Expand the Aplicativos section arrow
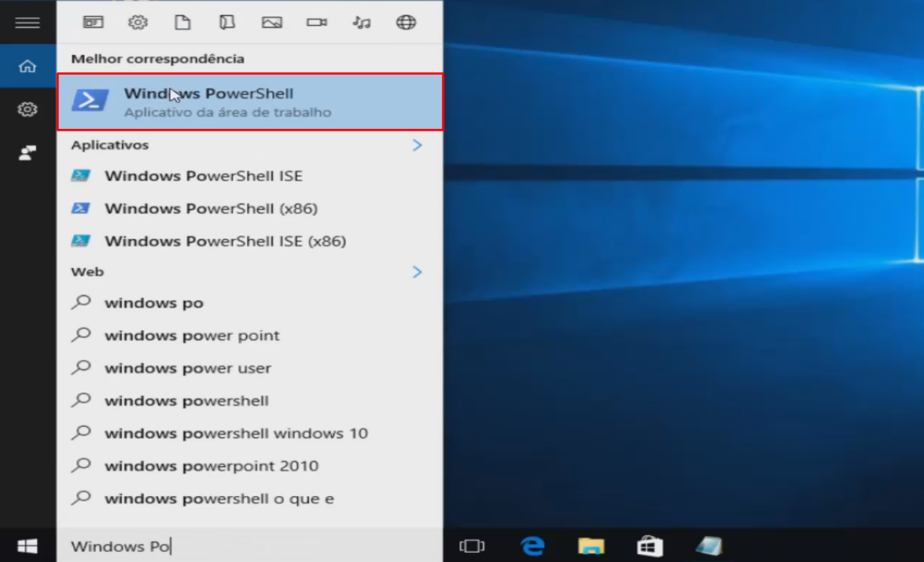924x562 pixels. [x=417, y=145]
